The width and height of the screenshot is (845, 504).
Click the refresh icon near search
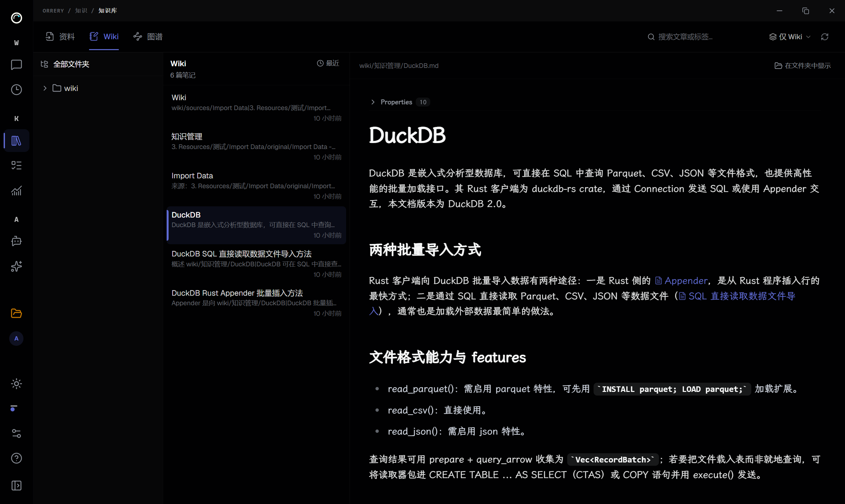825,37
